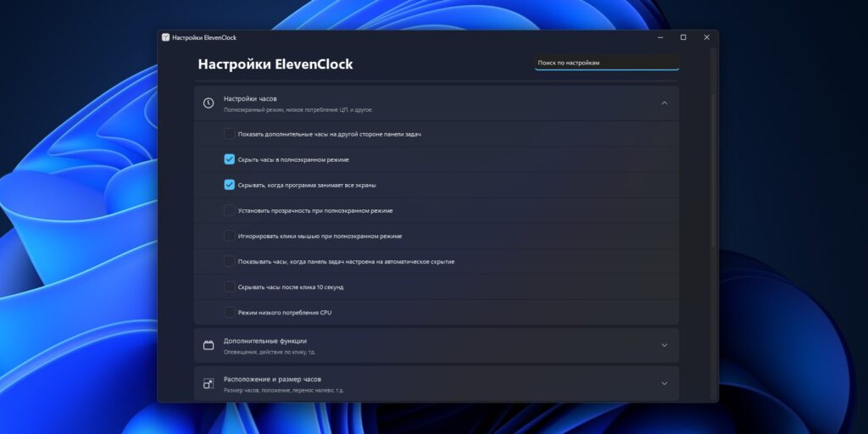Check Показывать часы при автоматическом скрытии панели
868x434 pixels.
pos(229,261)
